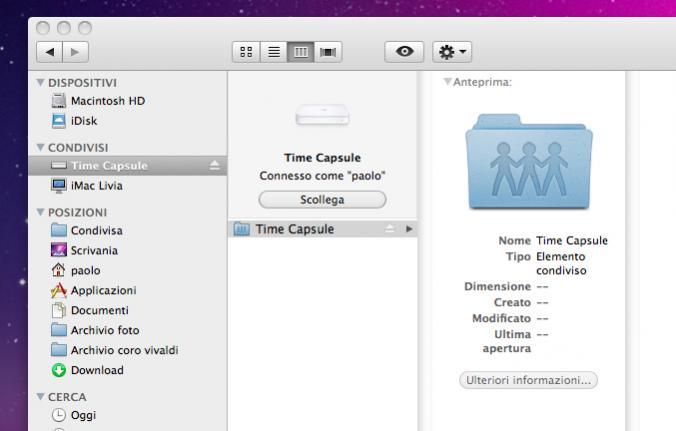The width and height of the screenshot is (676, 431).
Task: Open Documenti from the sidebar
Action: [x=128, y=310]
